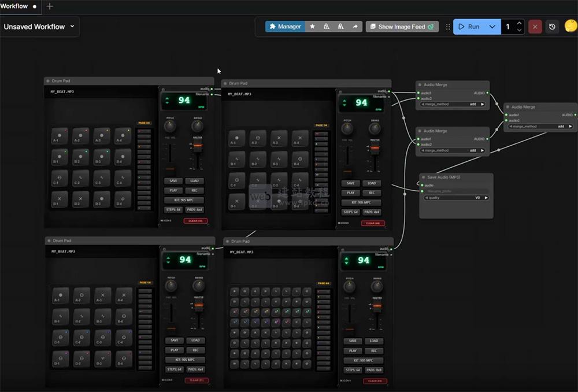Tap pad C-1 on top-left Drum Pad

coord(60,178)
